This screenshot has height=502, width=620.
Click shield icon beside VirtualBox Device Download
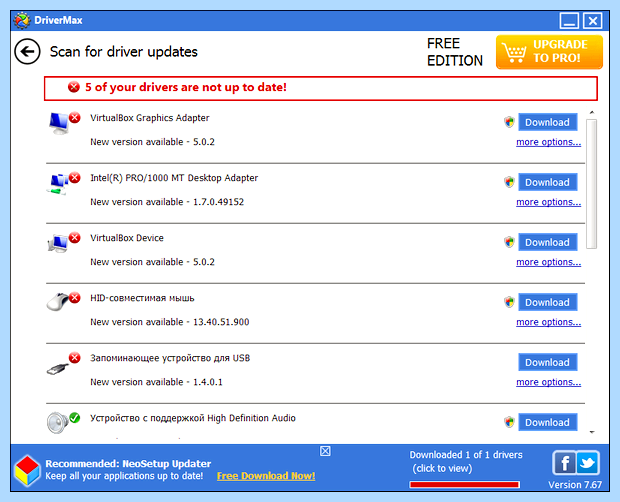[509, 242]
